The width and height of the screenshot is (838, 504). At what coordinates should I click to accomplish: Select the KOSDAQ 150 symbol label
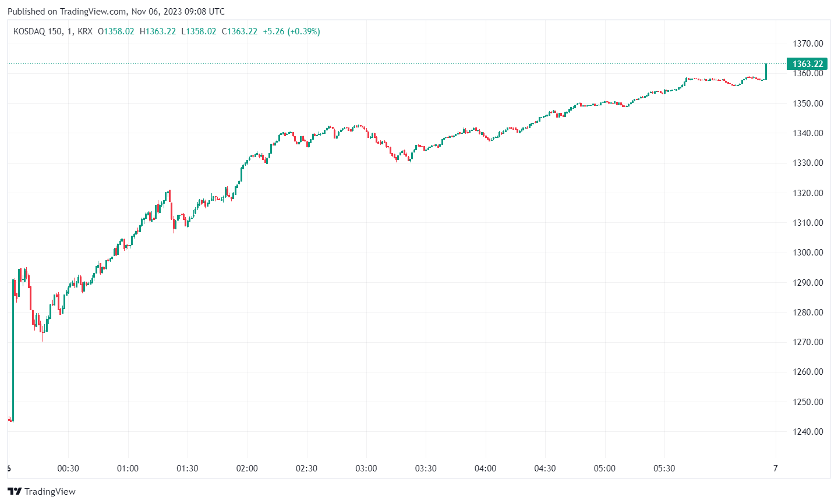point(38,31)
